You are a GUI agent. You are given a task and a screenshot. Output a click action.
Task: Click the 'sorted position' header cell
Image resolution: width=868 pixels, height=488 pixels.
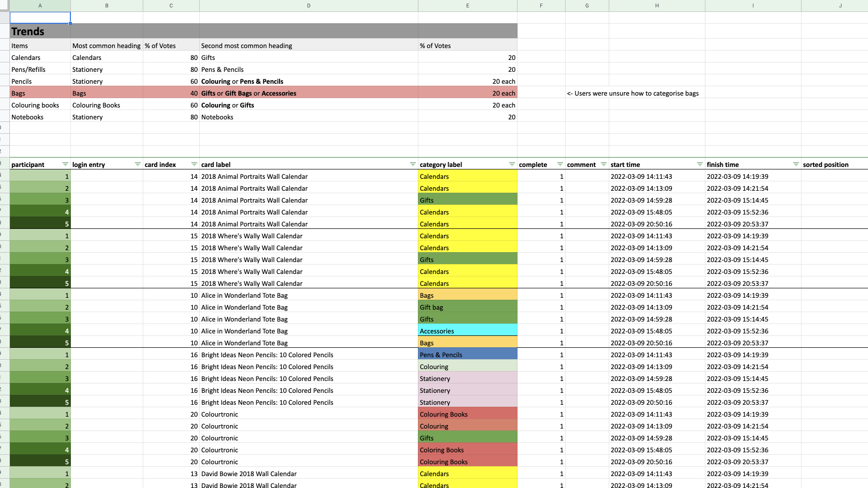[835, 164]
